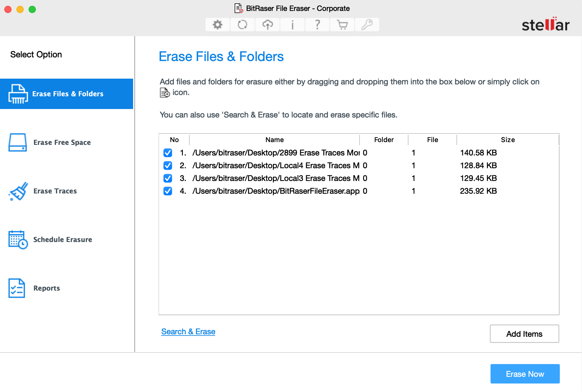Screen dimensions: 582x392
Task: Uncheck row 1 checkbox for 2899 Erase Traces
Action: (168, 153)
